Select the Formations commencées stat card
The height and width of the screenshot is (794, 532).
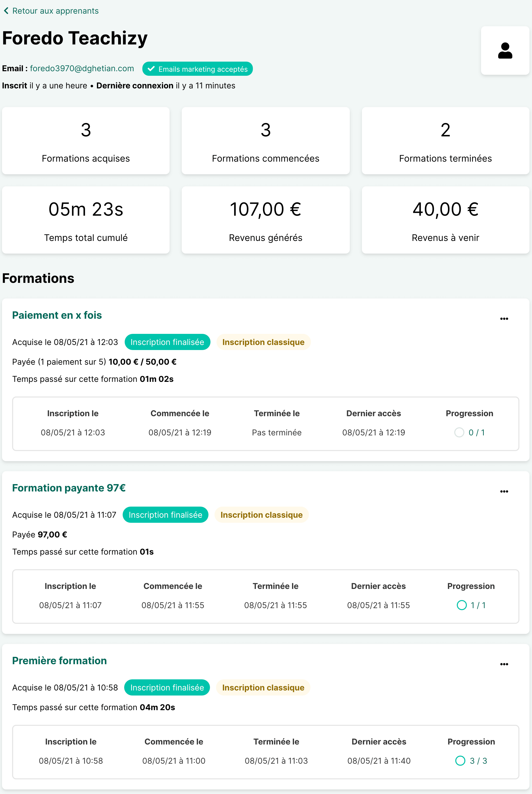click(x=266, y=141)
